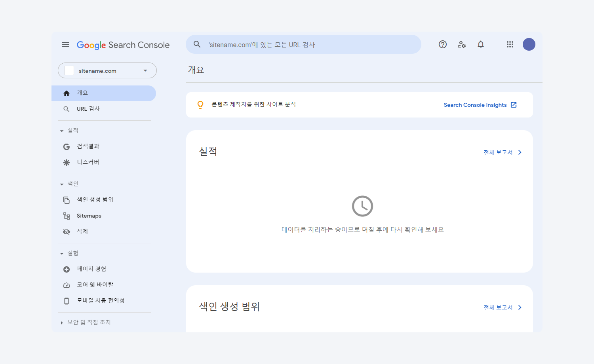Open user and settings management icon
This screenshot has height=364, width=594.
(x=462, y=45)
